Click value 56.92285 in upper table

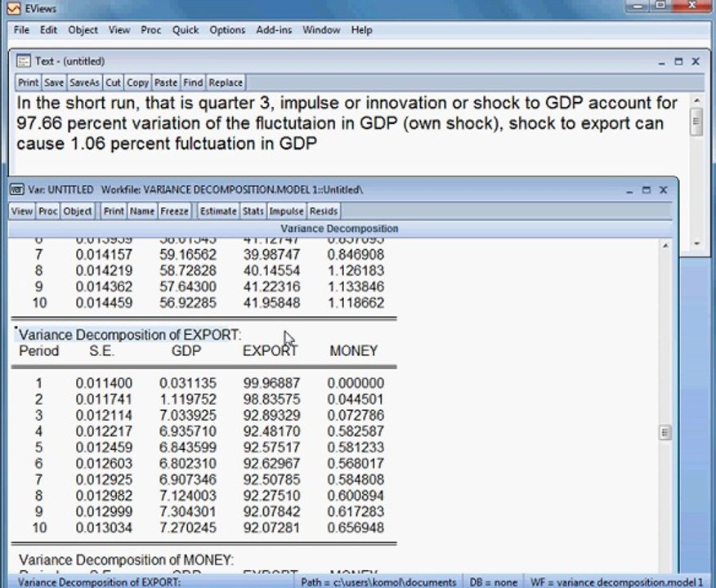(x=188, y=303)
